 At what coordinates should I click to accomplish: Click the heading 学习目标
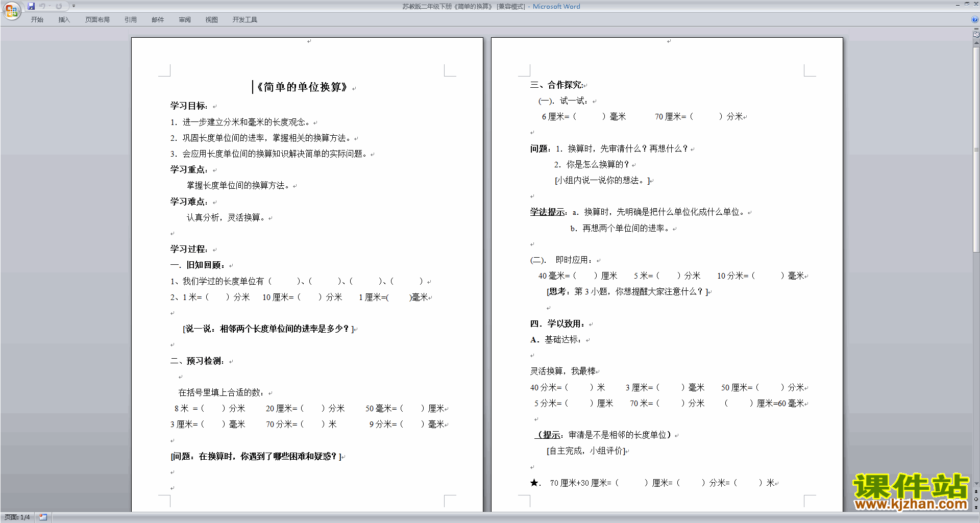point(189,106)
